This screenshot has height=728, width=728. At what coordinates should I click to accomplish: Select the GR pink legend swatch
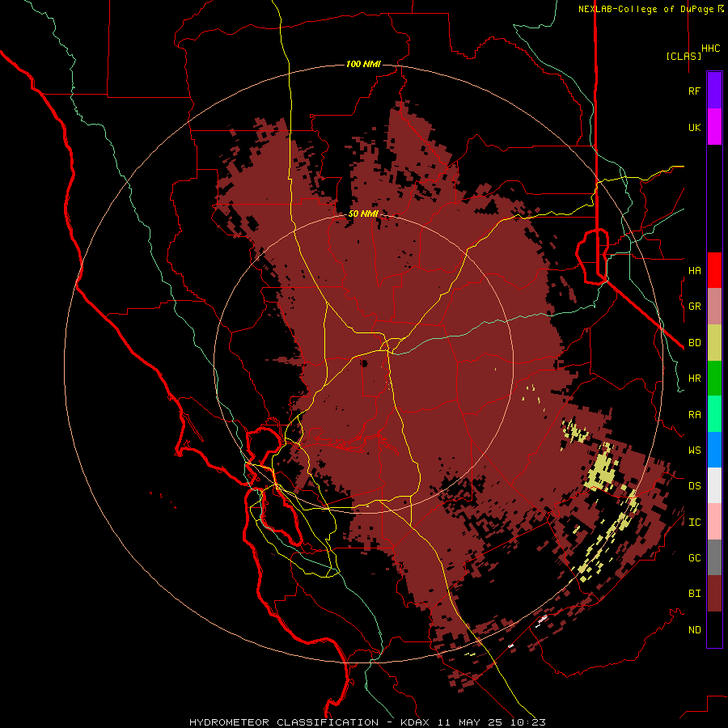714,307
